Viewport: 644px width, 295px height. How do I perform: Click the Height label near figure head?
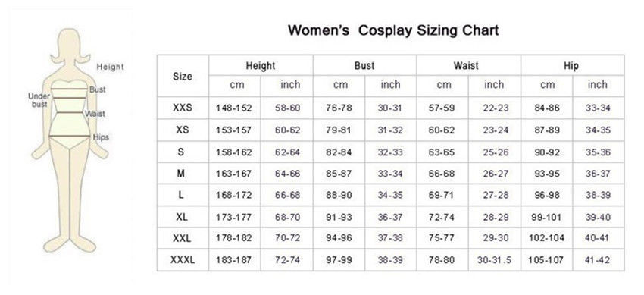pos(110,67)
